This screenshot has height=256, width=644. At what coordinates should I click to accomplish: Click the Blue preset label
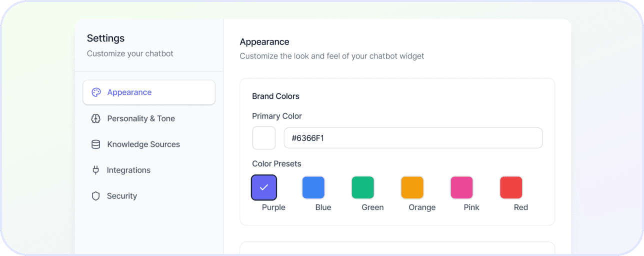[323, 207]
